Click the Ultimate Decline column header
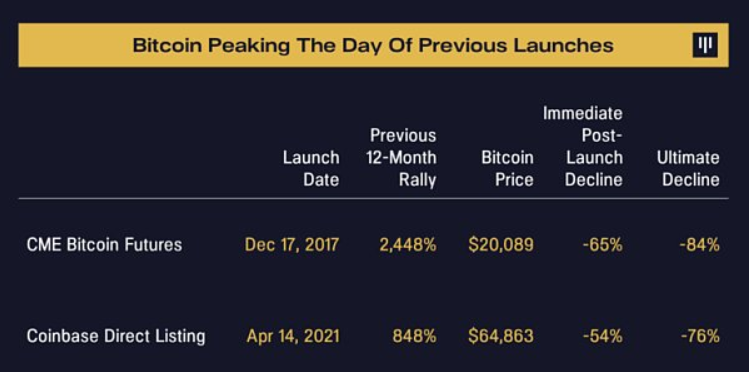The height and width of the screenshot is (372, 749). (x=688, y=169)
